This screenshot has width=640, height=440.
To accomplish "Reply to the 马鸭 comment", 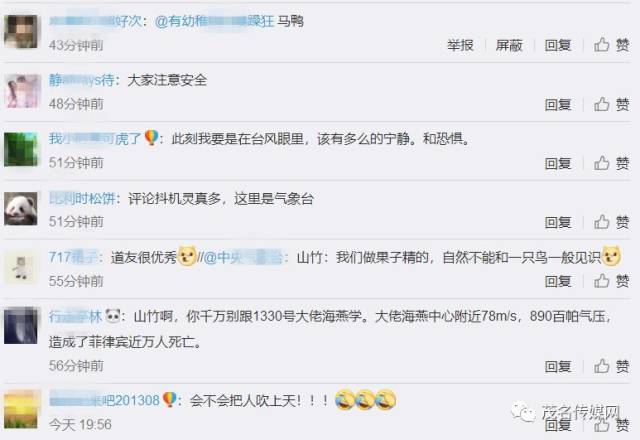I will pyautogui.click(x=558, y=45).
